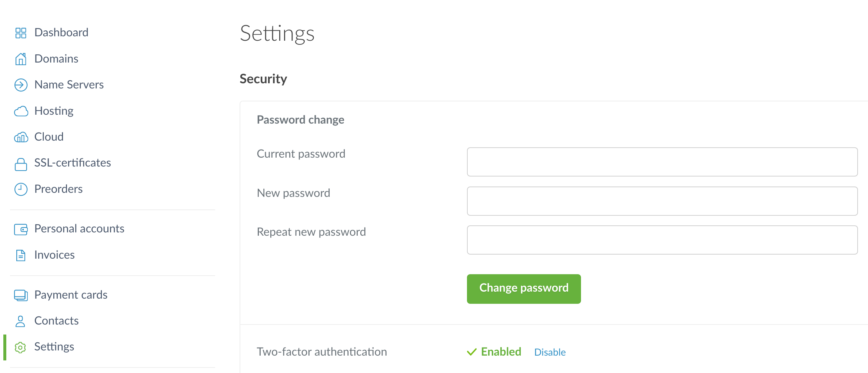Image resolution: width=868 pixels, height=373 pixels.
Task: Click the Personal accounts wallet icon
Action: pyautogui.click(x=21, y=229)
